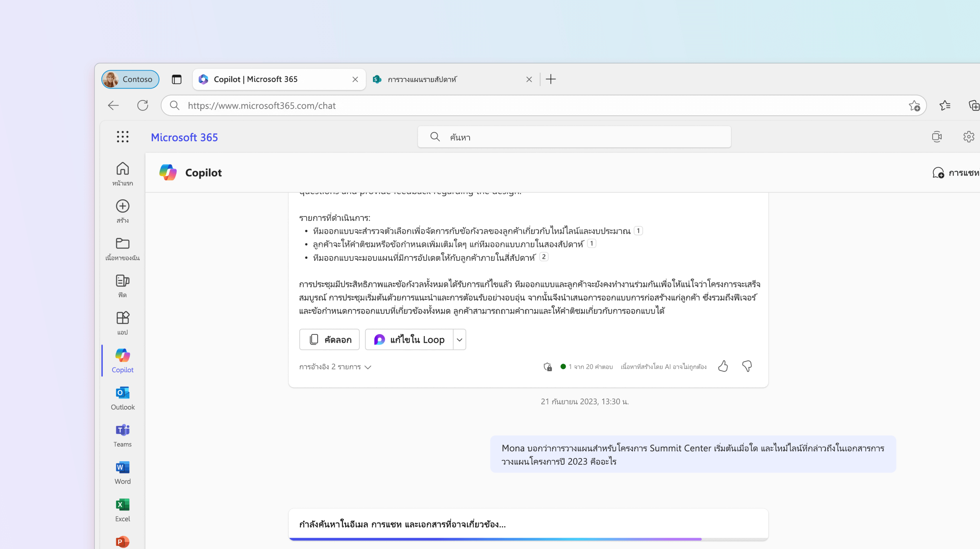
Task: Start new chat with การแชท button
Action: 956,173
